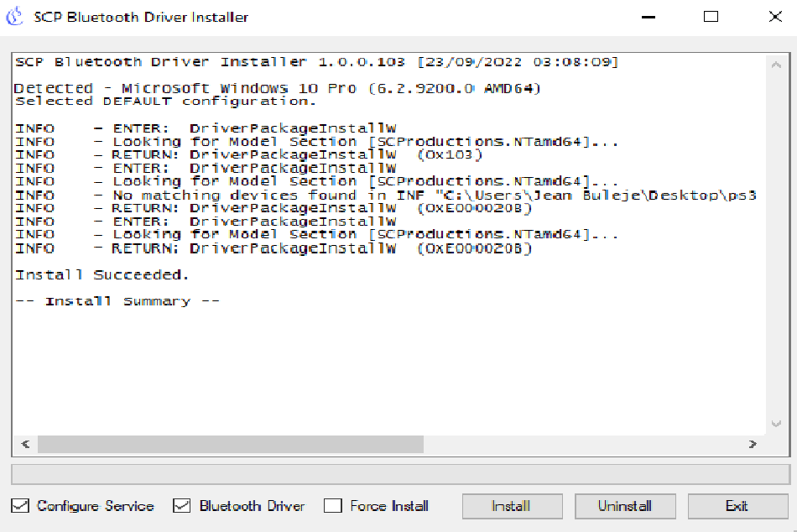Click the horizontal scrollbar left arrow
The image size is (797, 532).
pos(25,444)
